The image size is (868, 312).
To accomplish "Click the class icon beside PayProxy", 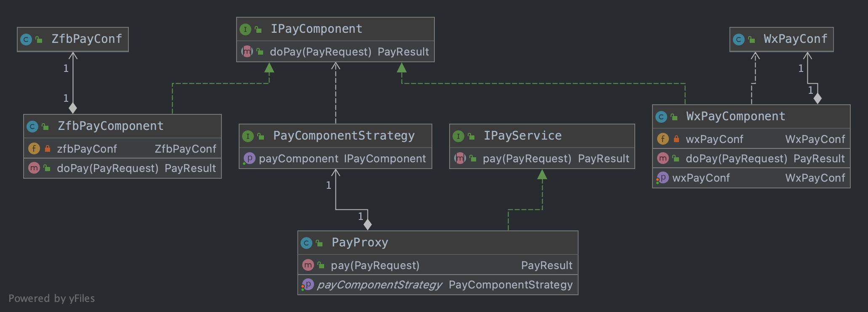I will (x=306, y=243).
